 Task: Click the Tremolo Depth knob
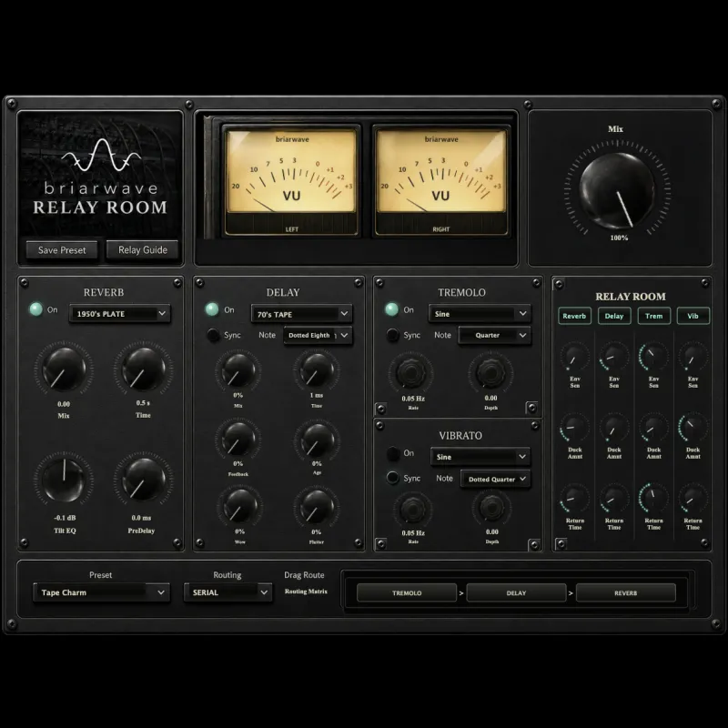(x=490, y=373)
